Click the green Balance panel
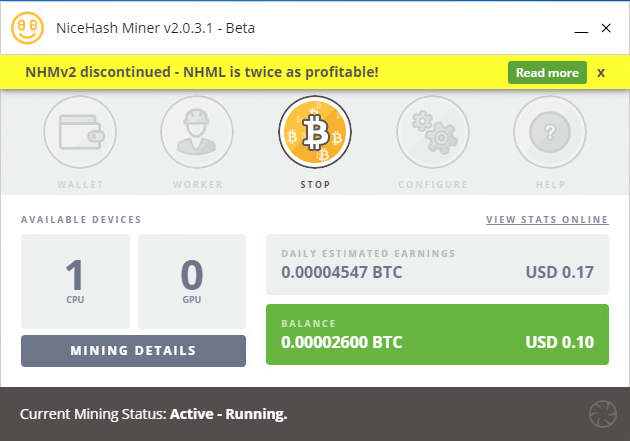Viewport: 630px width, 441px height. (437, 334)
